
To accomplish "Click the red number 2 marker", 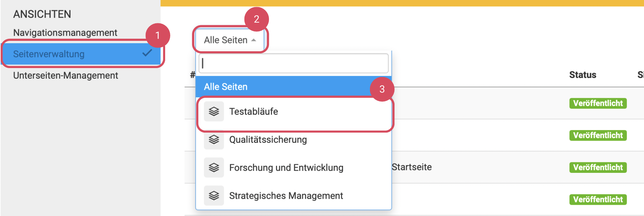I will (256, 19).
